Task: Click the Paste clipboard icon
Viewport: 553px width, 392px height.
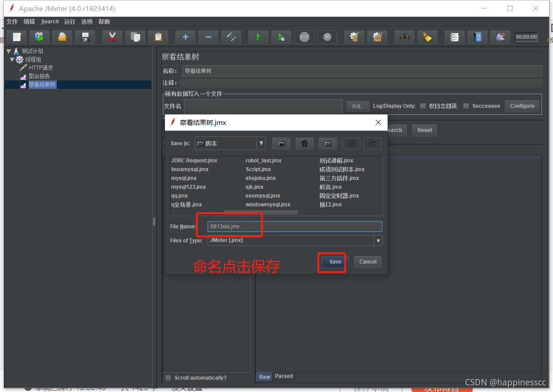Action: coord(158,37)
